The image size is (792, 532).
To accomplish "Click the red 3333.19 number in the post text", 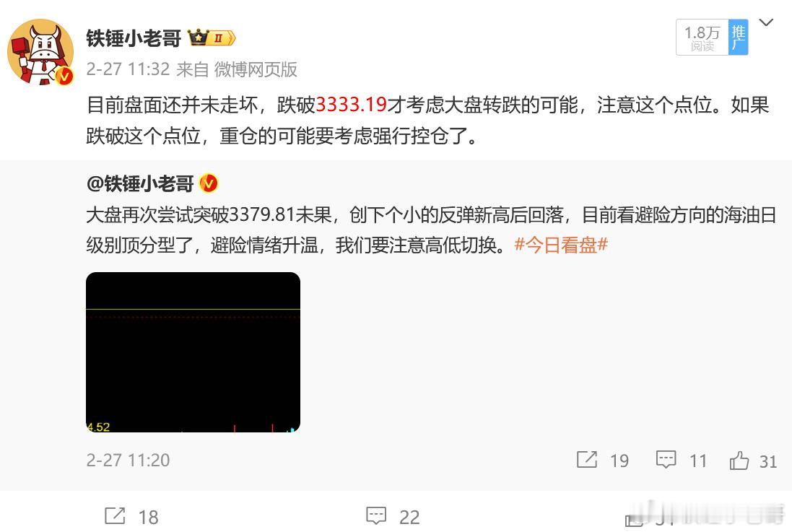I will point(351,105).
